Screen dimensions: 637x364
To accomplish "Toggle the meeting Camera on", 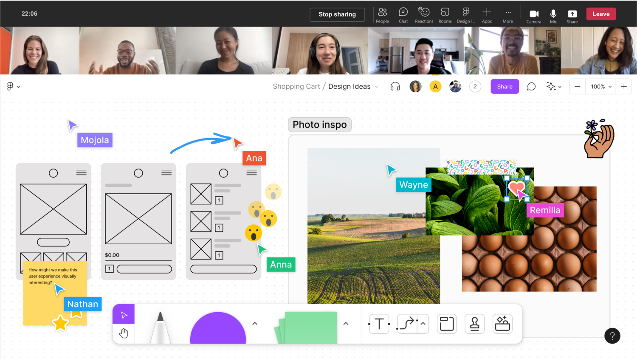I will click(534, 14).
